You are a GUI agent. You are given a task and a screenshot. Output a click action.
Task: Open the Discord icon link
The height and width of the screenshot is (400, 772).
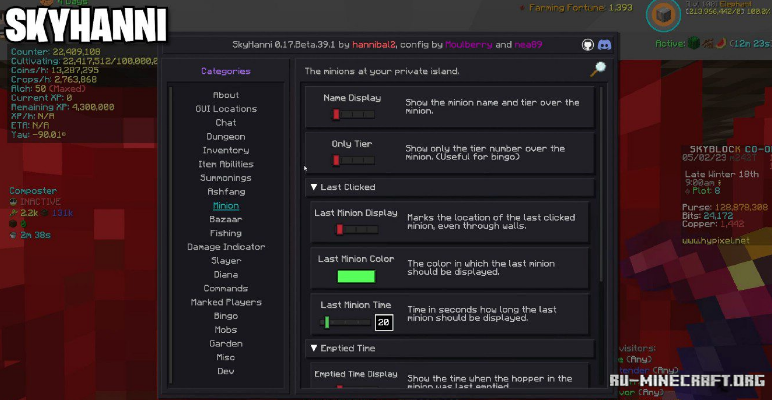click(x=604, y=45)
